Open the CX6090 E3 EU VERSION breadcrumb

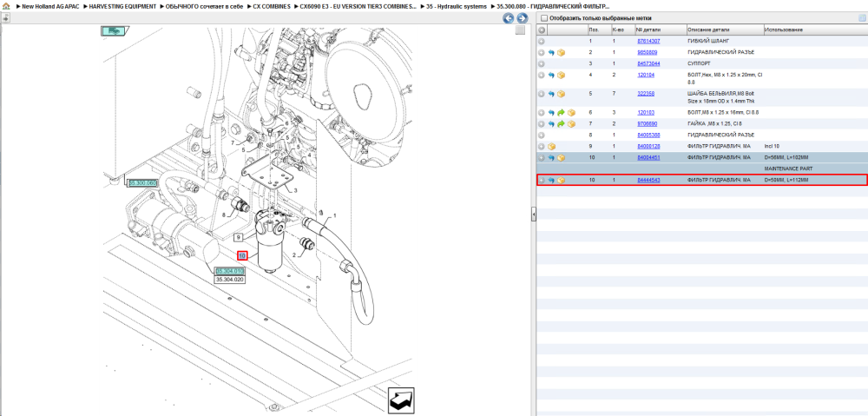click(358, 6)
